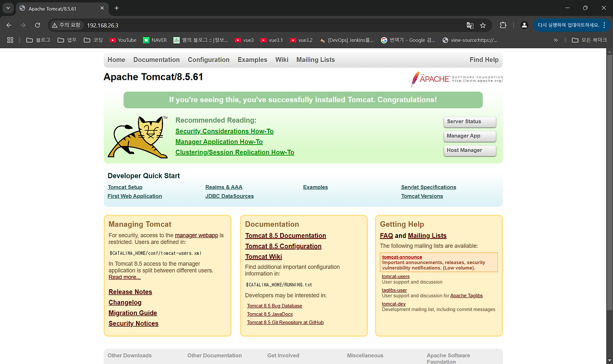Select Documentation in the Tomcat navigation bar
The width and height of the screenshot is (613, 364).
point(156,59)
